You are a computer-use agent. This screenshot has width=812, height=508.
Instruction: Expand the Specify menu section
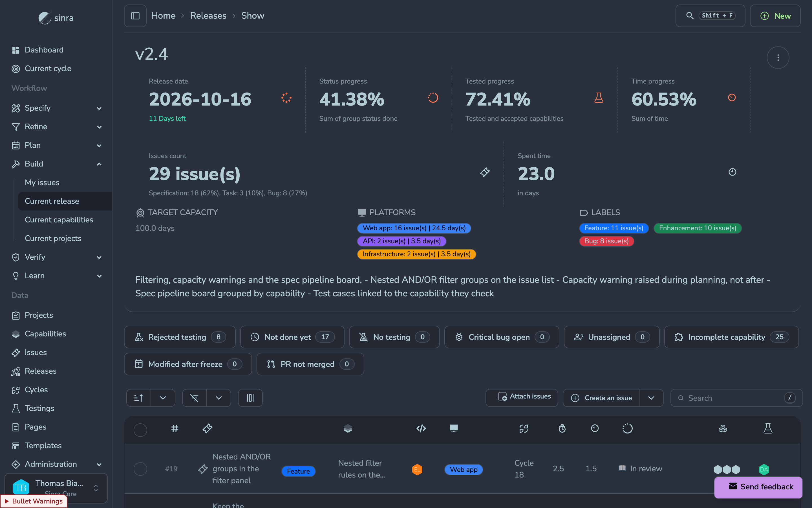coord(56,108)
